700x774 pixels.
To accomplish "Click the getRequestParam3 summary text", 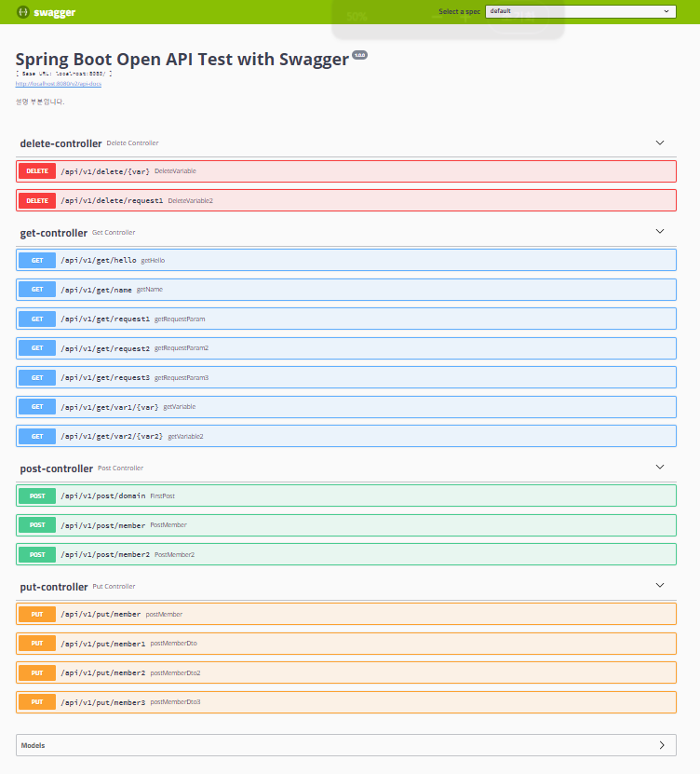I will pos(182,377).
